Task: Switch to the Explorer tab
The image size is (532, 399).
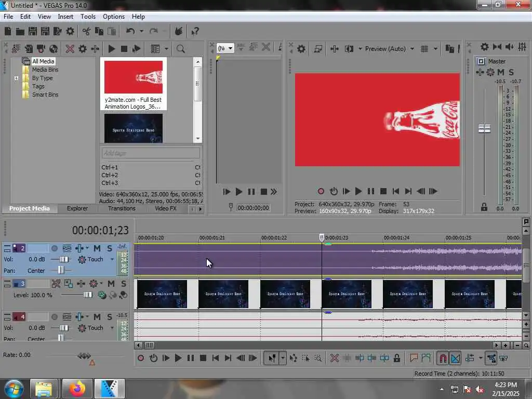Action: [77, 208]
